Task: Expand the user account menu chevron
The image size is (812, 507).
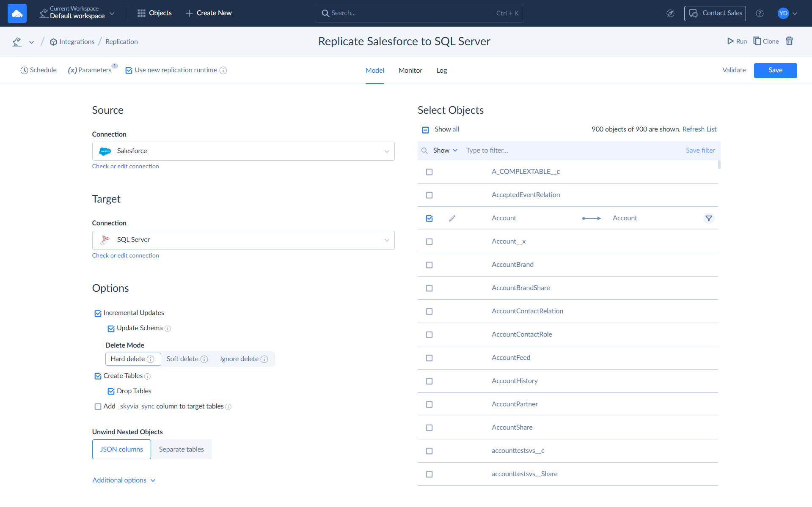Action: click(795, 14)
